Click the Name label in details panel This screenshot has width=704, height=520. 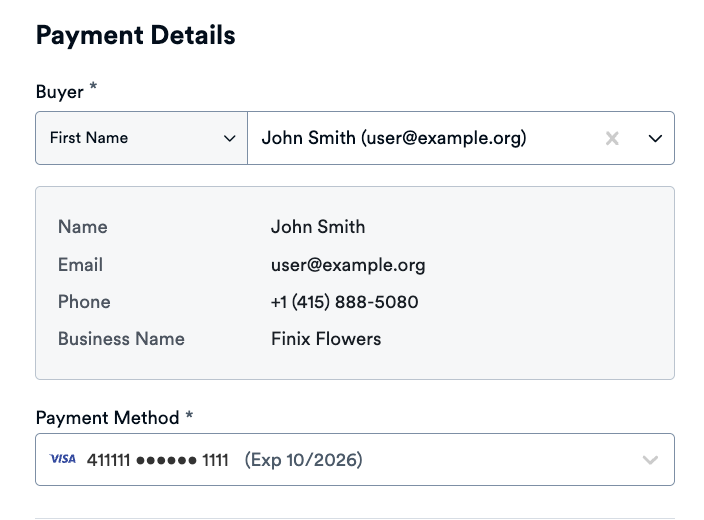coord(82,227)
